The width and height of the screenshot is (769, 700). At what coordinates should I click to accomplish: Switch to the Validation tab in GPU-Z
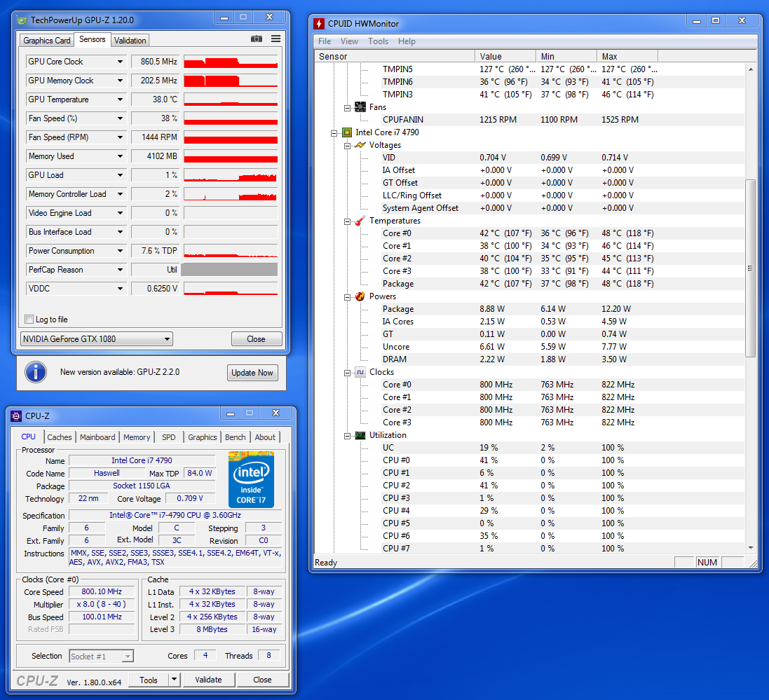point(130,40)
